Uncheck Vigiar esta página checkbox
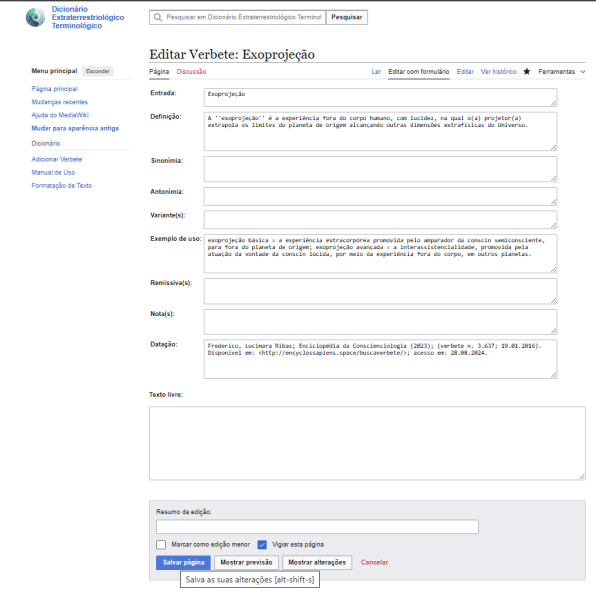The width and height of the screenshot is (596, 599). [x=262, y=544]
